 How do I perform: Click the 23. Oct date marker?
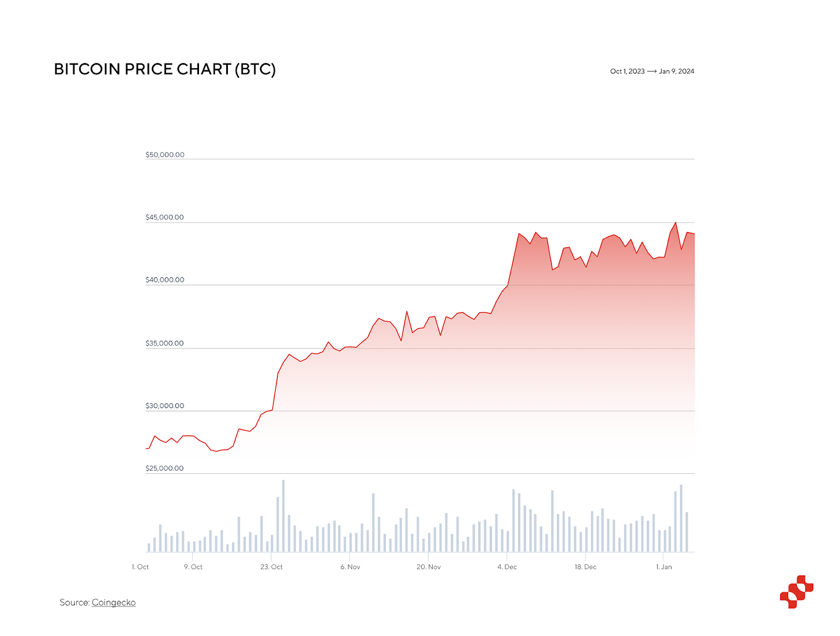[x=272, y=567]
